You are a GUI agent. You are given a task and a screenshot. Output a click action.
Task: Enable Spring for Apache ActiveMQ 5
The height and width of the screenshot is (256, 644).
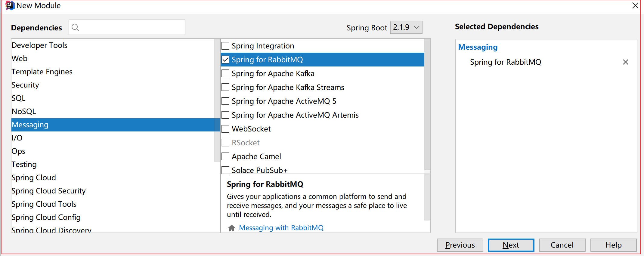225,101
